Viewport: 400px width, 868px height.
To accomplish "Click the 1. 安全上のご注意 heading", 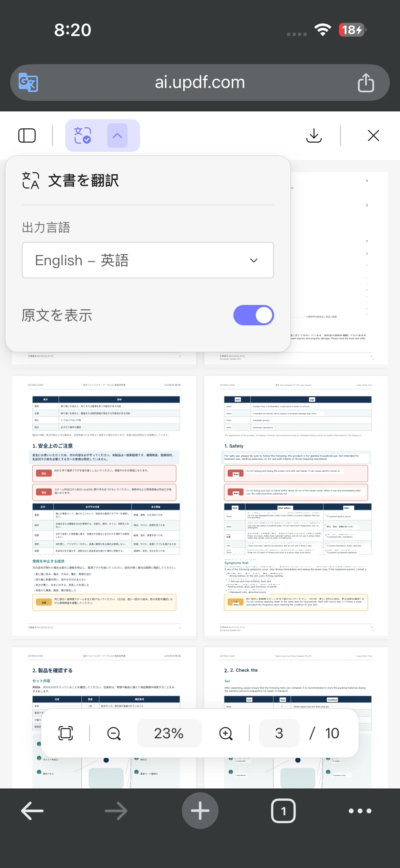I will coord(53,446).
